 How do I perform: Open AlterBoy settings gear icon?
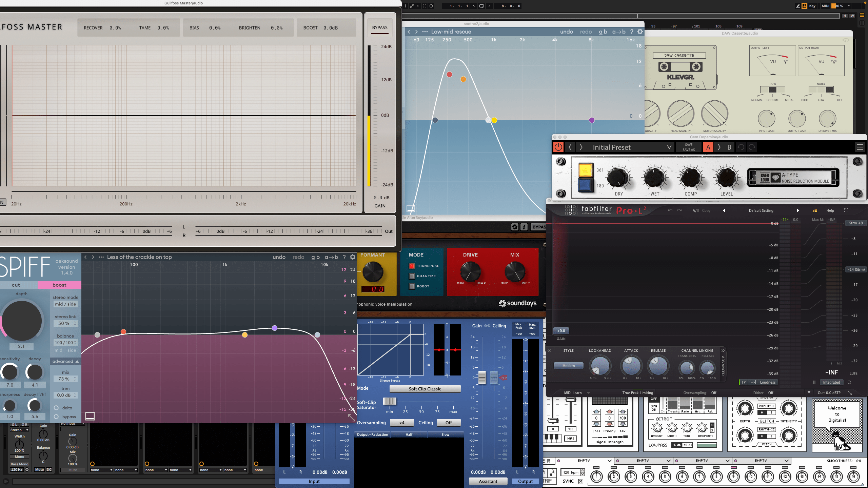(515, 227)
